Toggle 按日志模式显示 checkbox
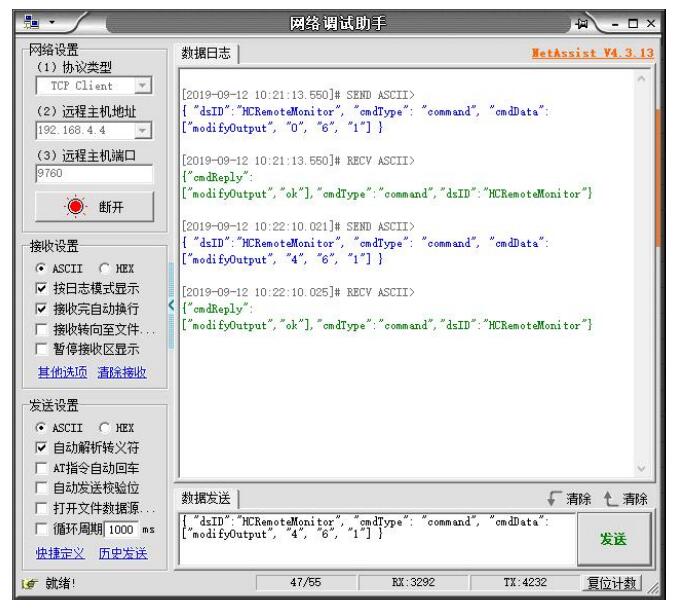675x609 pixels. 41,288
